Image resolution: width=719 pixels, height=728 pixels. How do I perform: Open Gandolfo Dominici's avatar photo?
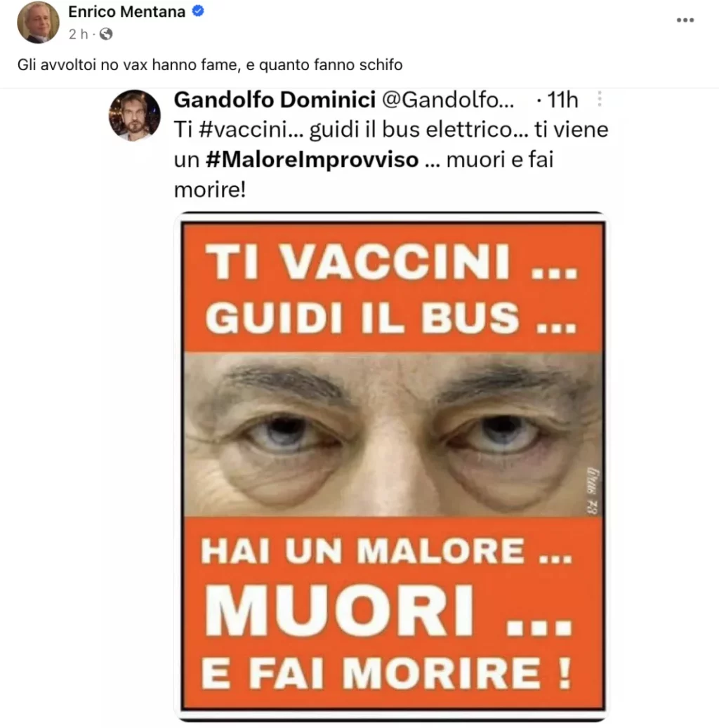[135, 115]
